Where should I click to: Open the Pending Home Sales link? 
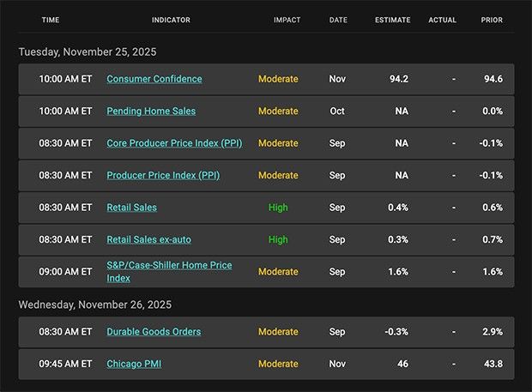pyautogui.click(x=151, y=111)
